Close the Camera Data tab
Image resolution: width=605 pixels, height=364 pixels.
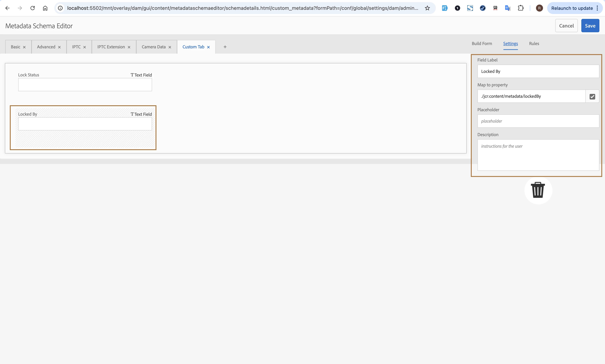coord(170,47)
